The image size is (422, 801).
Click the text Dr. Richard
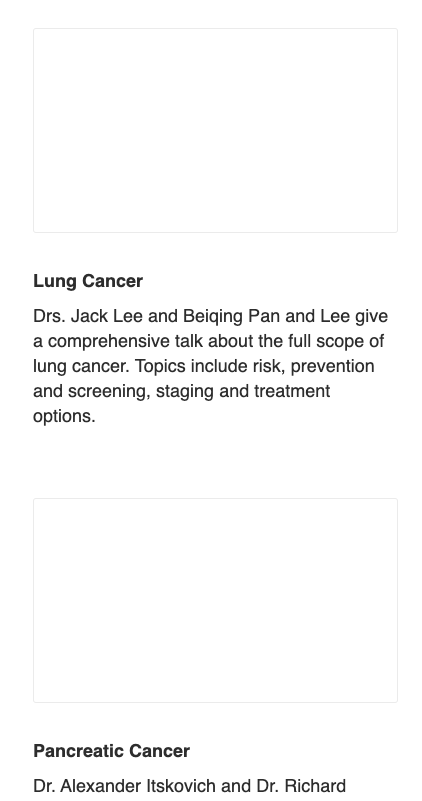pos(301,786)
